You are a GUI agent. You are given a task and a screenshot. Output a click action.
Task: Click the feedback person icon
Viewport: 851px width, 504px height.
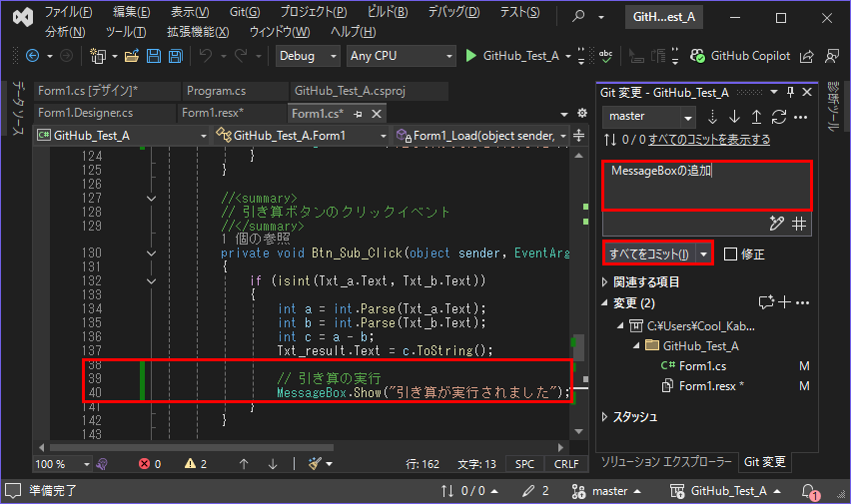click(x=832, y=56)
